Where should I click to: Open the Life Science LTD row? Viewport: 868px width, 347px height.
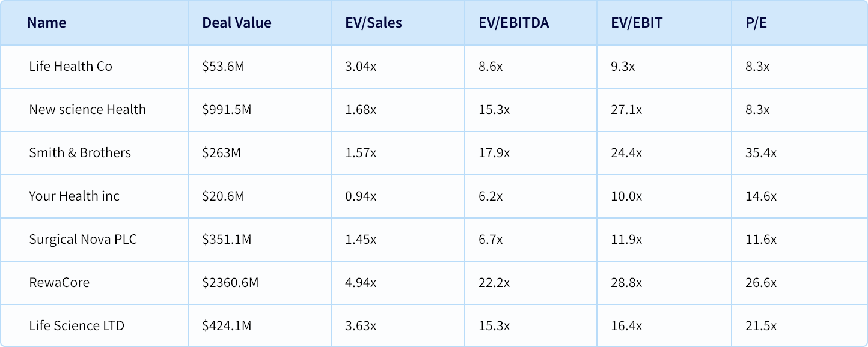pos(76,325)
